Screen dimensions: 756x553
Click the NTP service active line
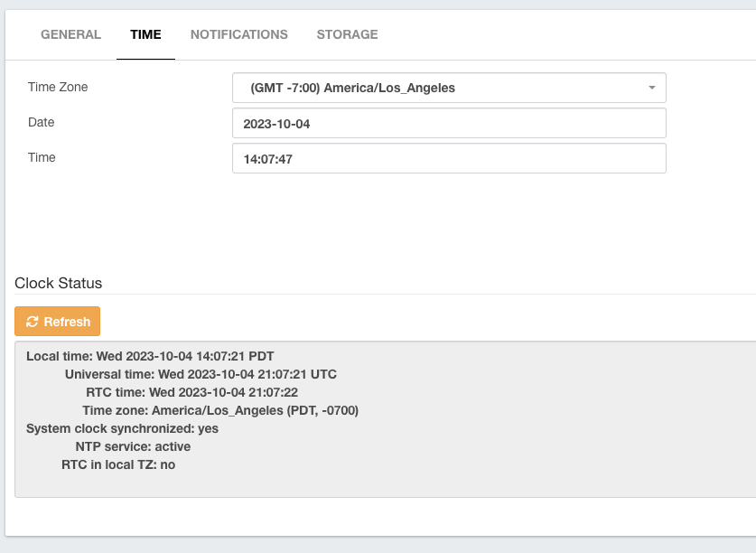pos(133,447)
